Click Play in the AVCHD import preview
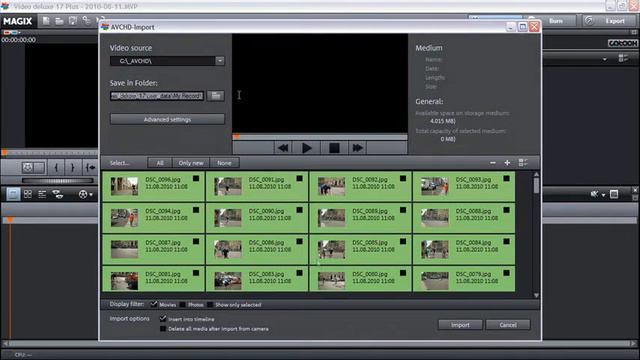This screenshot has height=360, width=640. pyautogui.click(x=307, y=148)
